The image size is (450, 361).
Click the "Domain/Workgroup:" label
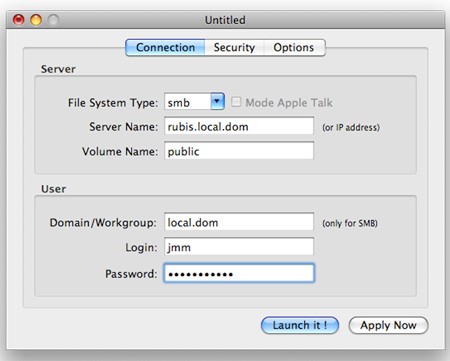pos(103,223)
